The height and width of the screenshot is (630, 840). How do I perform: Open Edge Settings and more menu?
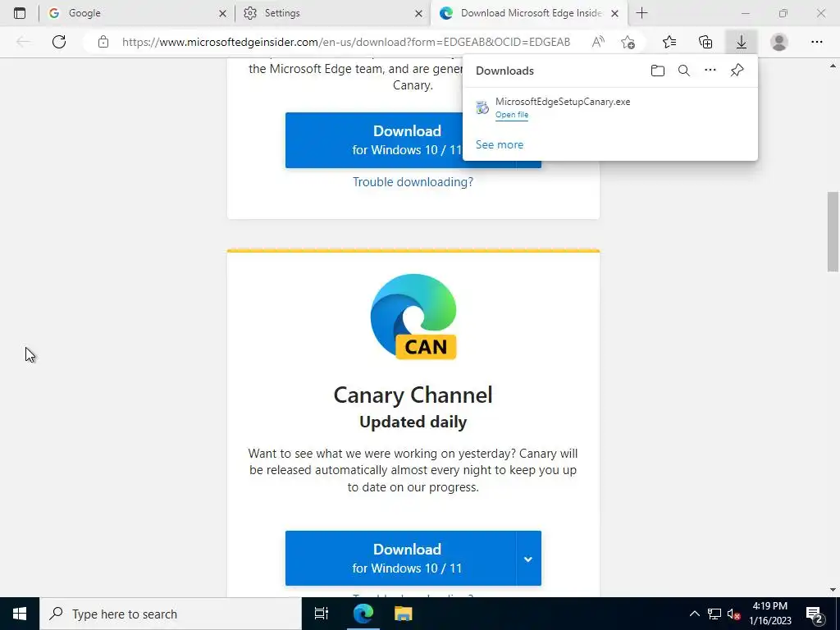click(x=816, y=42)
